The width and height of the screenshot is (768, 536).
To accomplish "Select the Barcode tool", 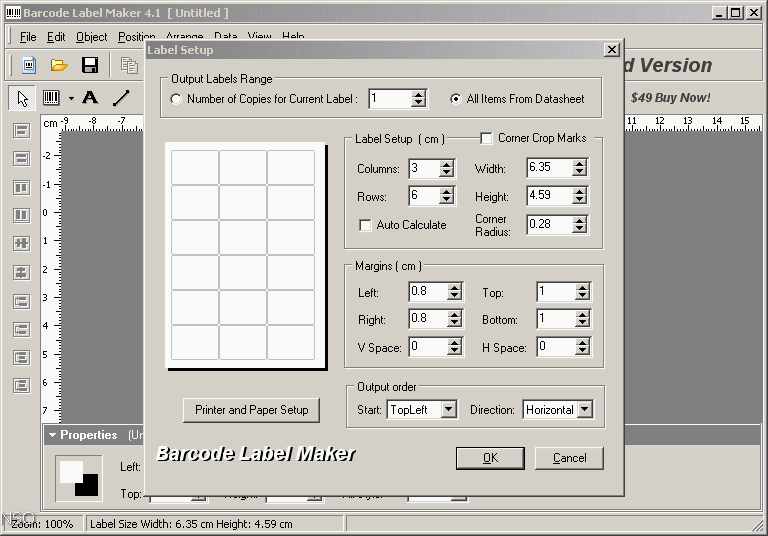I will 51,98.
